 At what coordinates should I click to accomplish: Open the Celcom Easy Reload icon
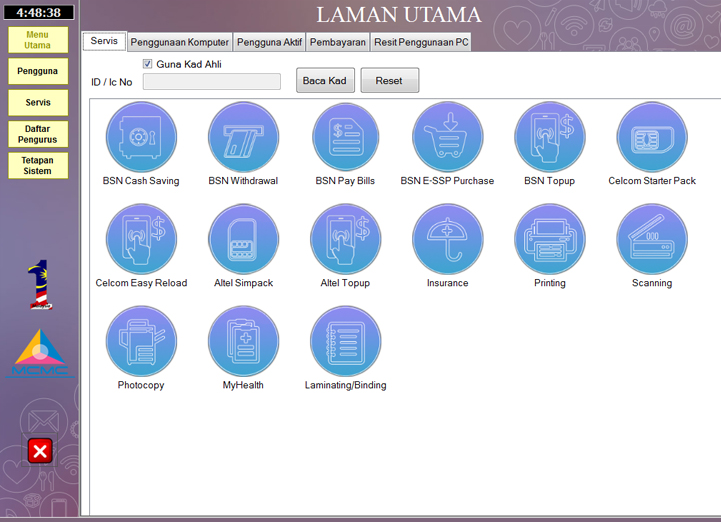pyautogui.click(x=141, y=239)
